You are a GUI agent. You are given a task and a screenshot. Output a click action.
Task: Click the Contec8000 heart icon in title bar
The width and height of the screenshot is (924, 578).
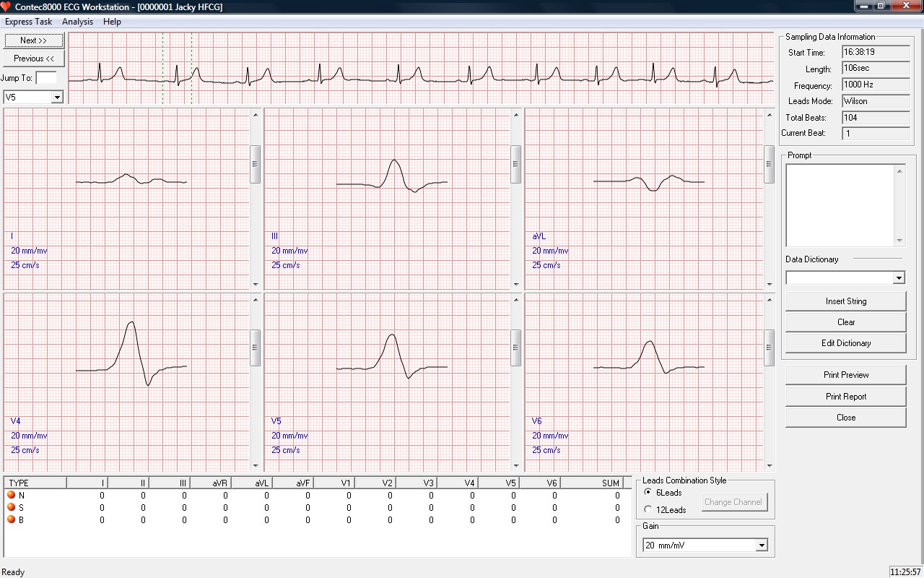pos(6,7)
